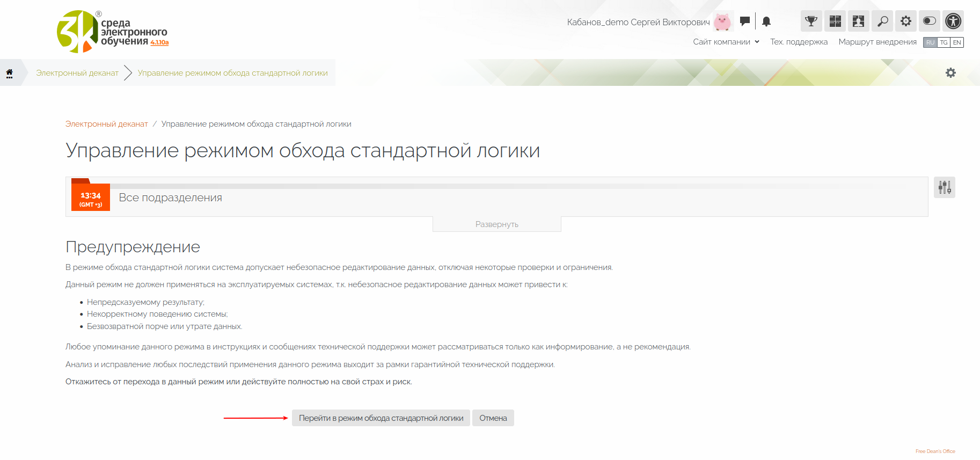
Task: Switch the interface language to EN
Action: tap(957, 42)
